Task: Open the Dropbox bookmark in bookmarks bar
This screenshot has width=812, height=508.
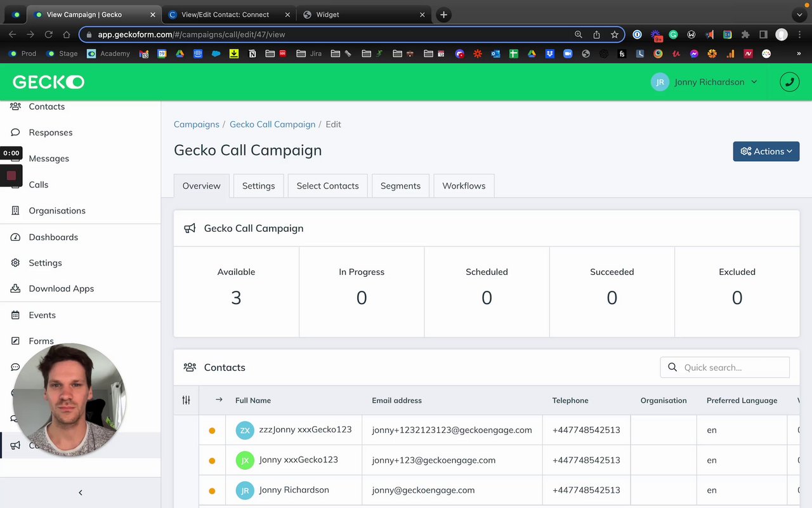Action: point(549,53)
